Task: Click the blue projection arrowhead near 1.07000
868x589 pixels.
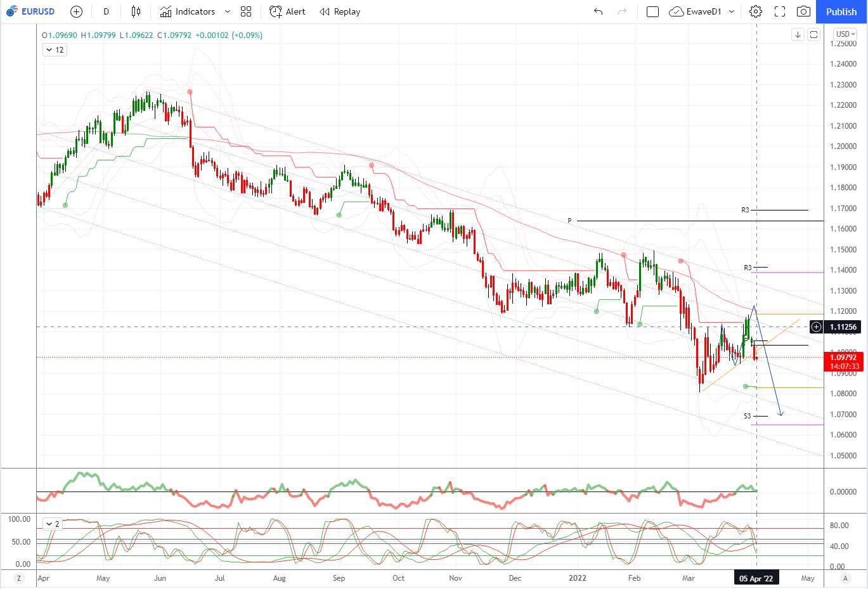Action: 781,413
